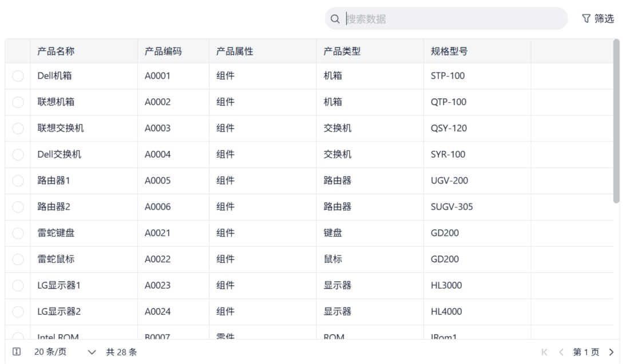Screen dimensions: 626x364
Task: Click the 搜索数据 search field
Action: 452,19
